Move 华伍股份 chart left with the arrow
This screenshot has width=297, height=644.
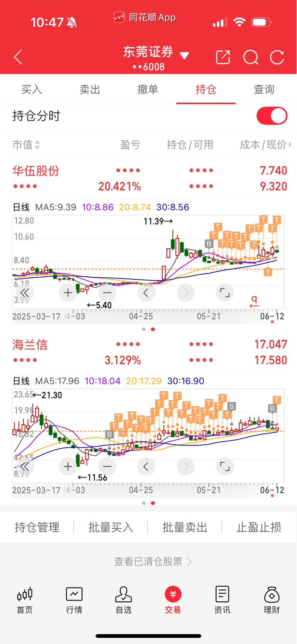click(x=146, y=293)
